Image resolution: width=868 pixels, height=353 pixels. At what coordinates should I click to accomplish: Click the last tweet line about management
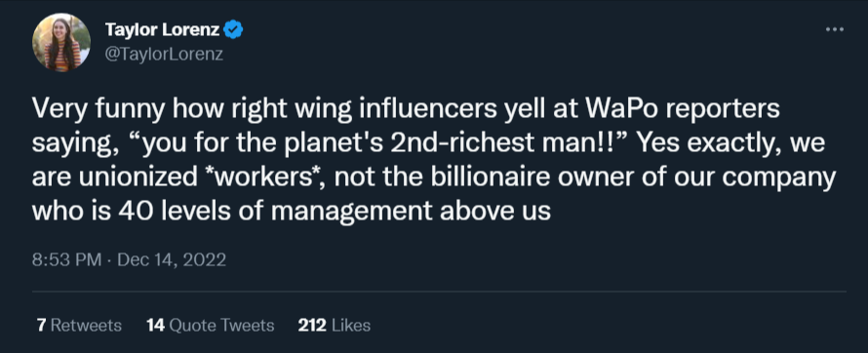point(292,212)
